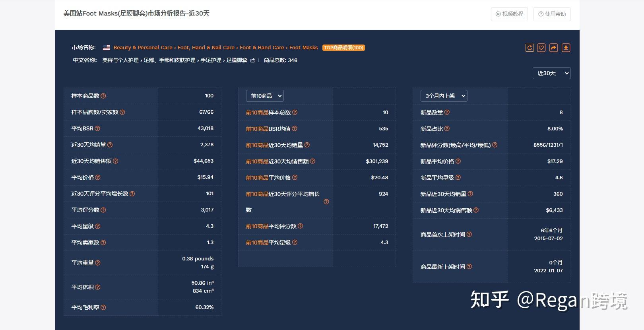
Task: Click help icon next to 平均BSR
Action: click(x=97, y=128)
